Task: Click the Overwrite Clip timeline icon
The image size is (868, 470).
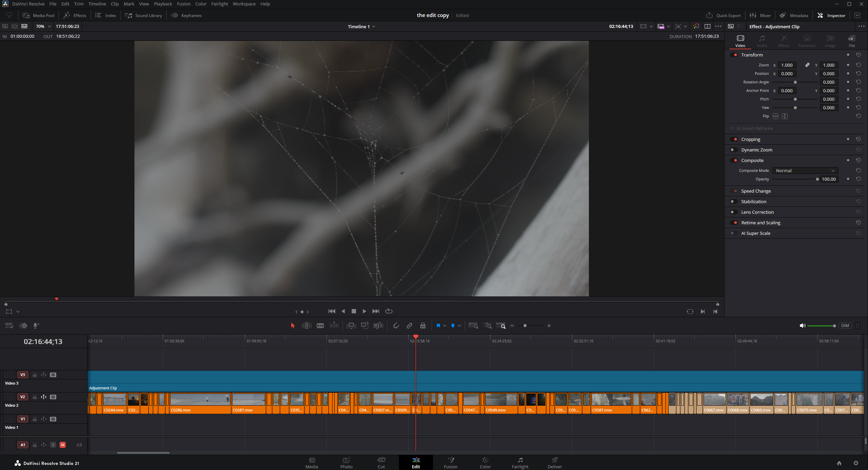Action: pyautogui.click(x=365, y=326)
